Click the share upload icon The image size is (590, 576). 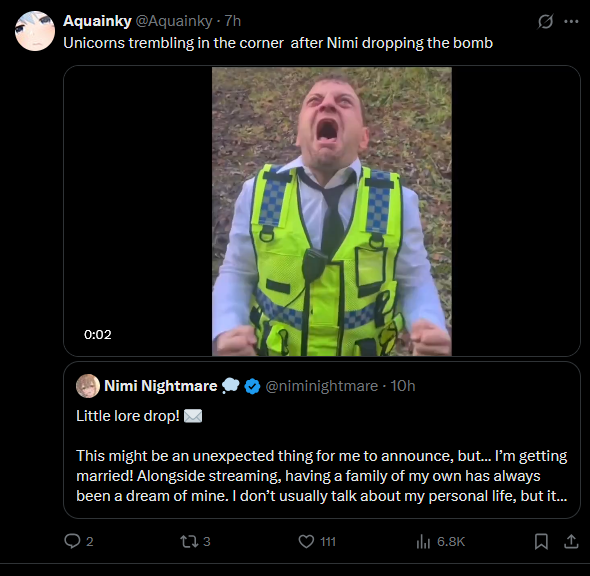click(x=571, y=541)
